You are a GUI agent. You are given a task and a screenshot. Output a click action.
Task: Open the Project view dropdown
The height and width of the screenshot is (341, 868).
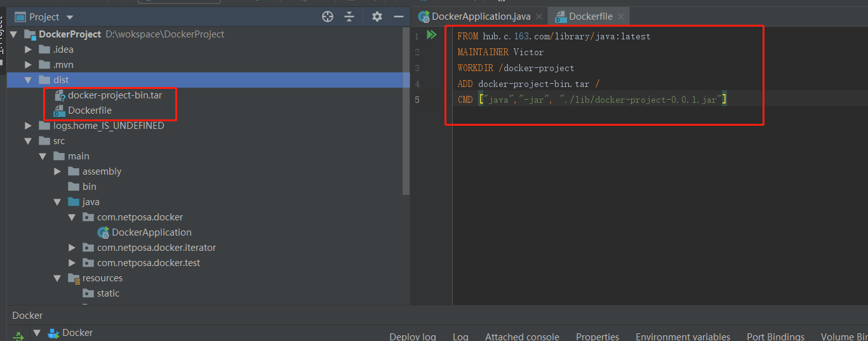tap(70, 17)
